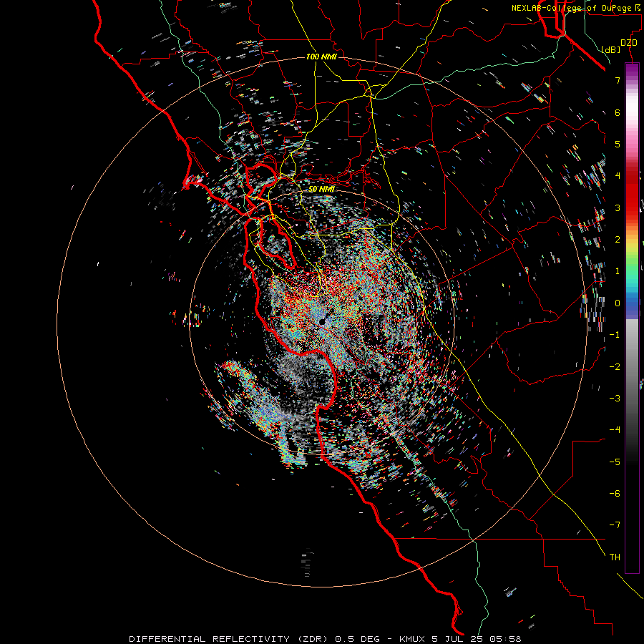644x644 pixels.
Task: Click the DZD product label above scale
Action: click(x=629, y=43)
